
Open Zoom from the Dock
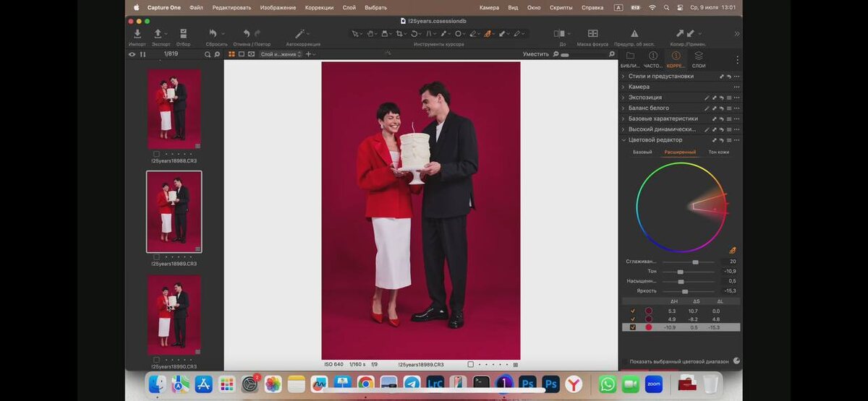pos(654,384)
